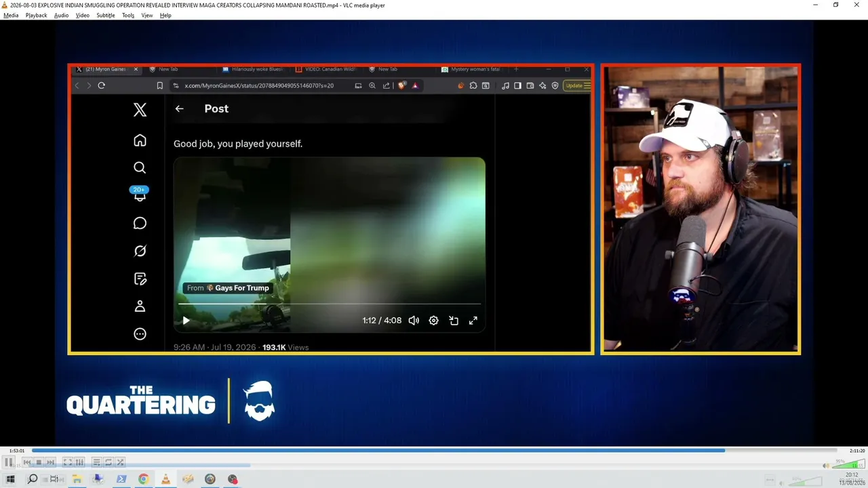Screen dimensions: 868x488
Task: Click the embedded video's volume icon
Action: click(414, 321)
